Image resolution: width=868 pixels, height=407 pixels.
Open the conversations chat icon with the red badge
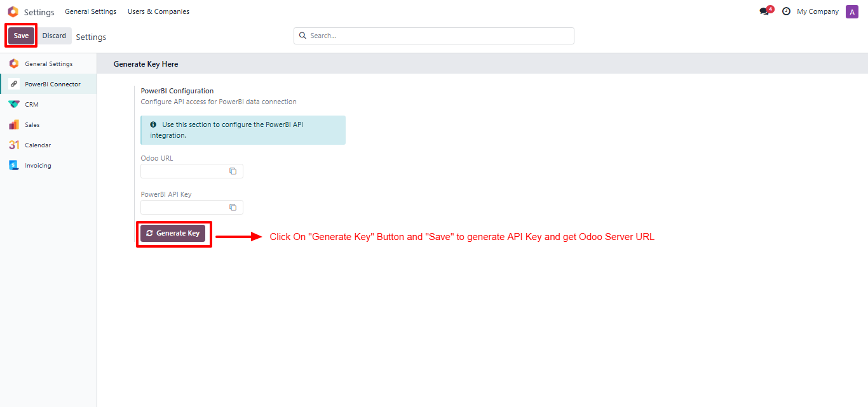[x=765, y=11]
